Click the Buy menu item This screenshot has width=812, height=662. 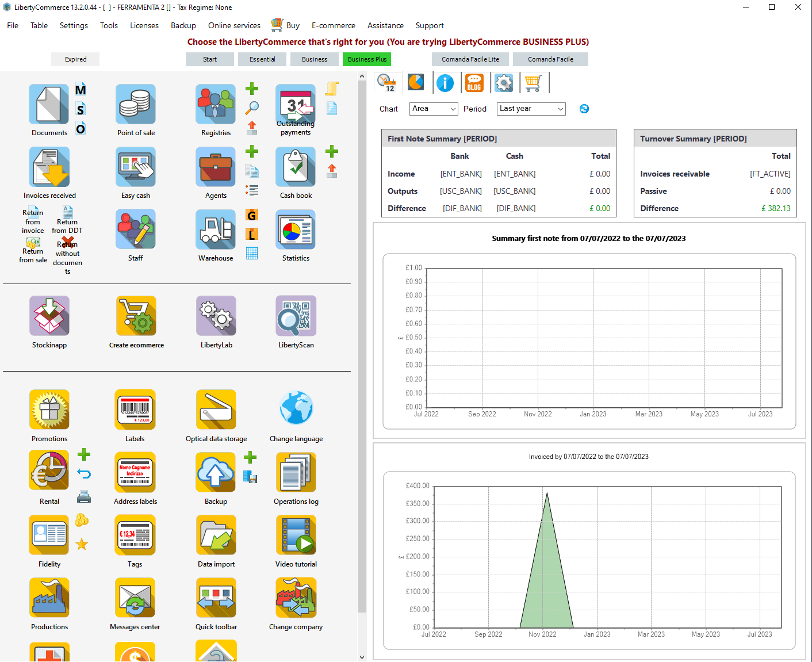pos(286,25)
